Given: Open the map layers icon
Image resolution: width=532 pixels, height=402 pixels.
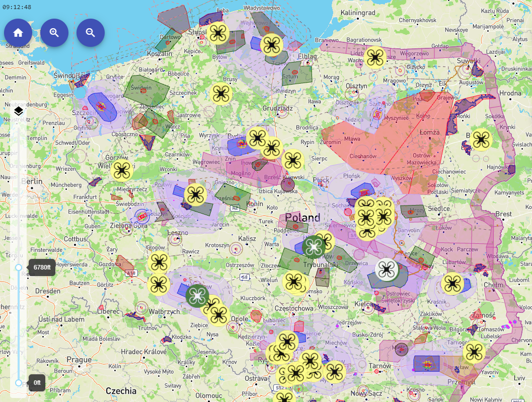Looking at the screenshot, I should (18, 111).
